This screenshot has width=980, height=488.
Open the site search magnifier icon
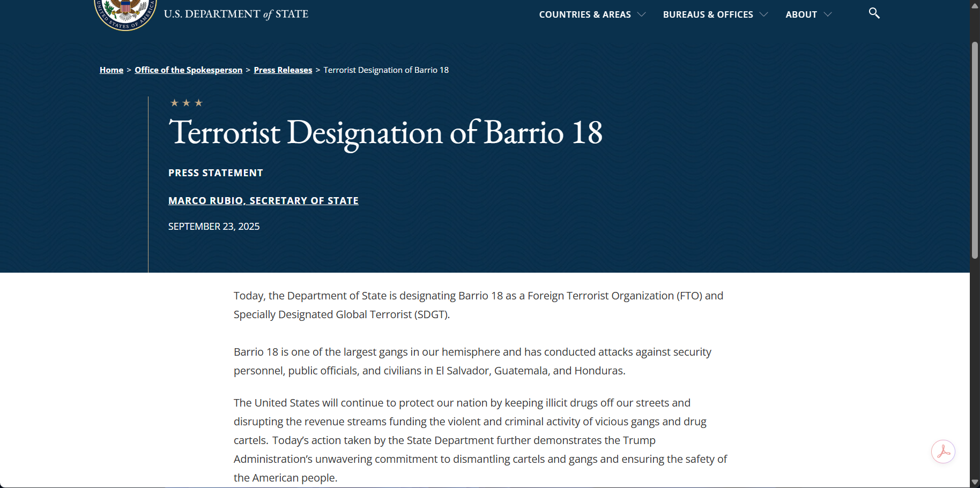[874, 13]
